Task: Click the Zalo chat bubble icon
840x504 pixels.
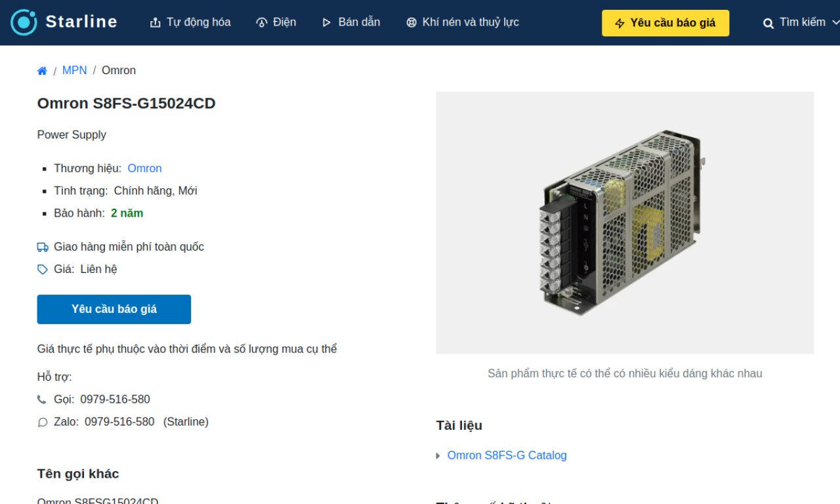Action: click(x=43, y=423)
